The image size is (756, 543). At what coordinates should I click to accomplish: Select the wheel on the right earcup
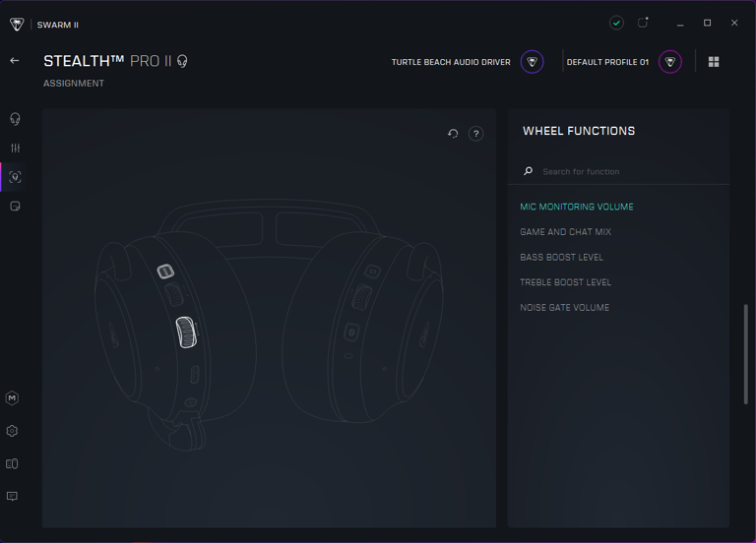point(361,297)
